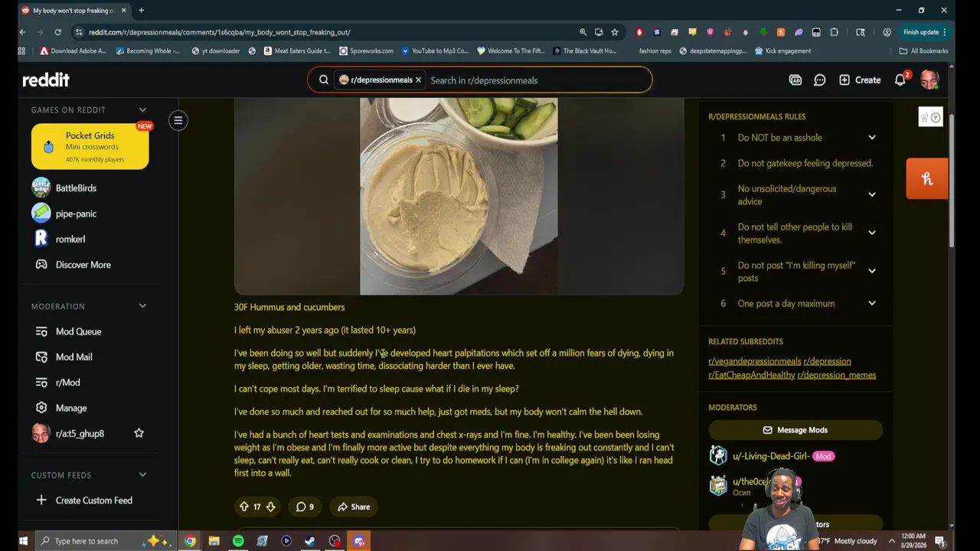Open Kick engagement bookmark

click(x=782, y=51)
